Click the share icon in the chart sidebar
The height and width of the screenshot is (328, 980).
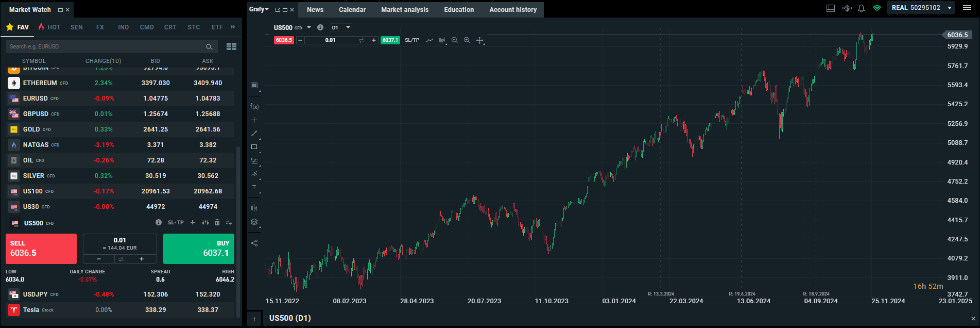click(254, 243)
